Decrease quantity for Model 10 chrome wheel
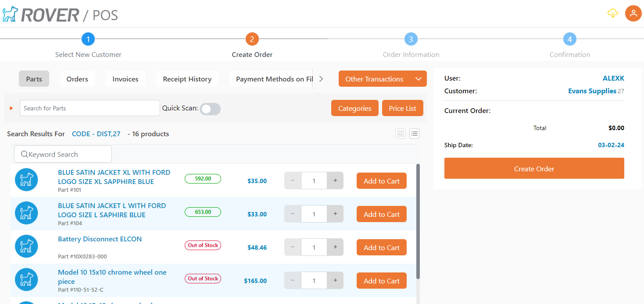 (x=293, y=280)
